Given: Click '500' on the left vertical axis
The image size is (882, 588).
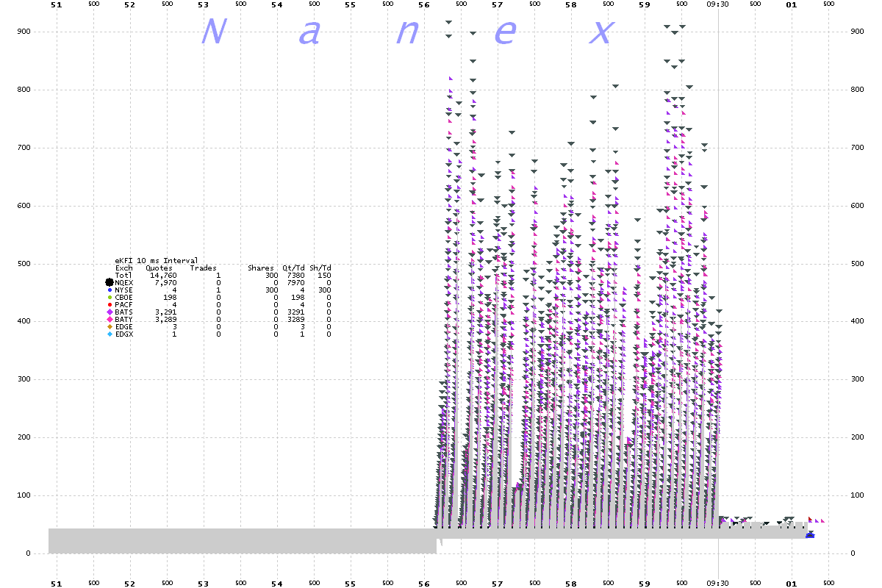Looking at the screenshot, I should coord(24,264).
